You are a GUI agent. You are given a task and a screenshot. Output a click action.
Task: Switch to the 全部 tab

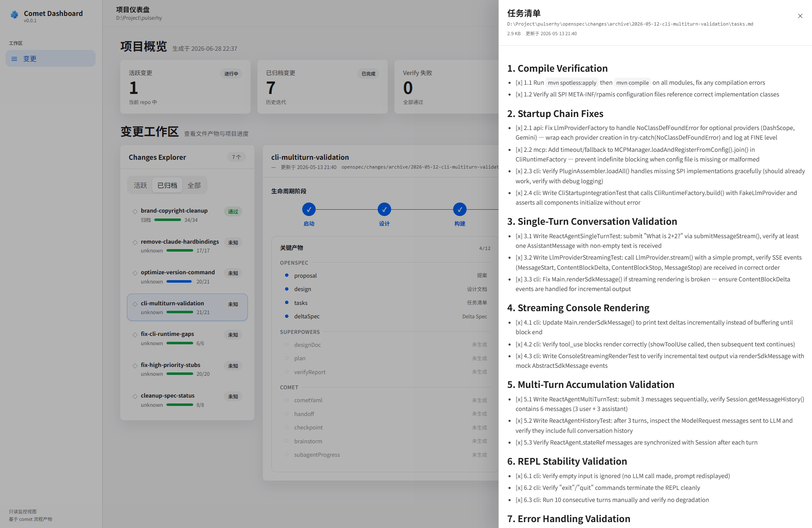(x=194, y=185)
